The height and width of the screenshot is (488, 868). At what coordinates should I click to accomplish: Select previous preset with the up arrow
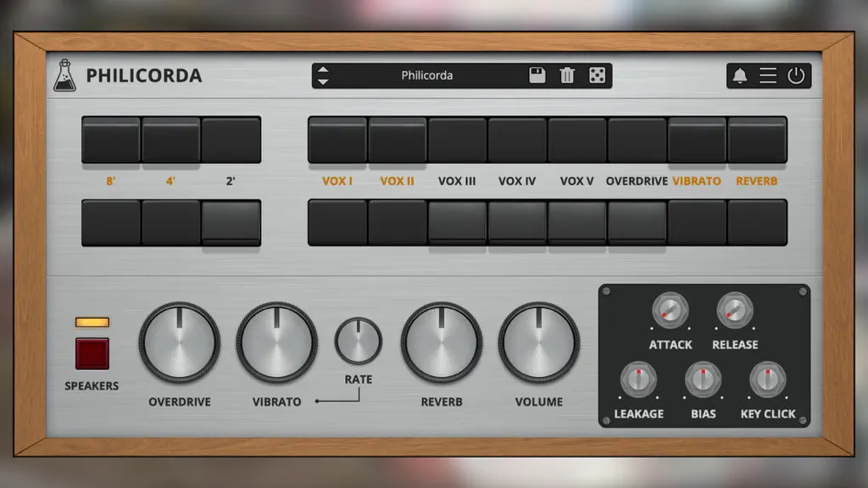[x=323, y=69]
